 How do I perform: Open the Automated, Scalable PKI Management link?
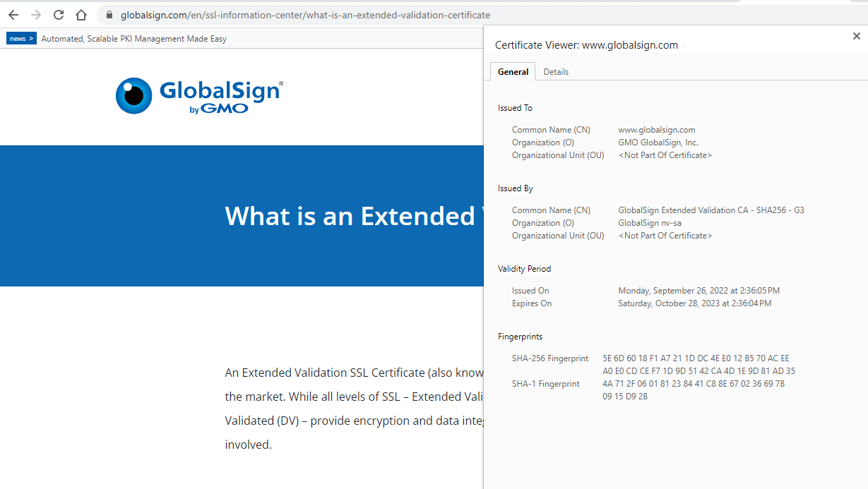134,39
